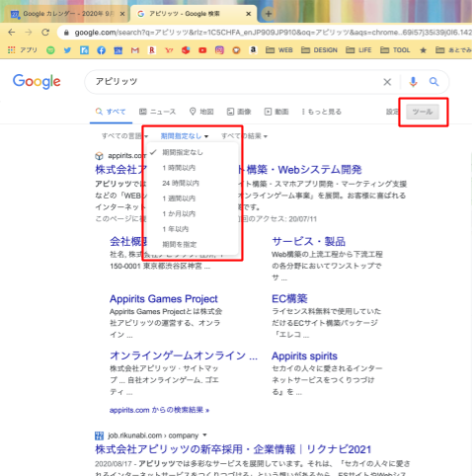Open the Google Calendar bookmark icon
The image size is (472, 476).
(118, 50)
